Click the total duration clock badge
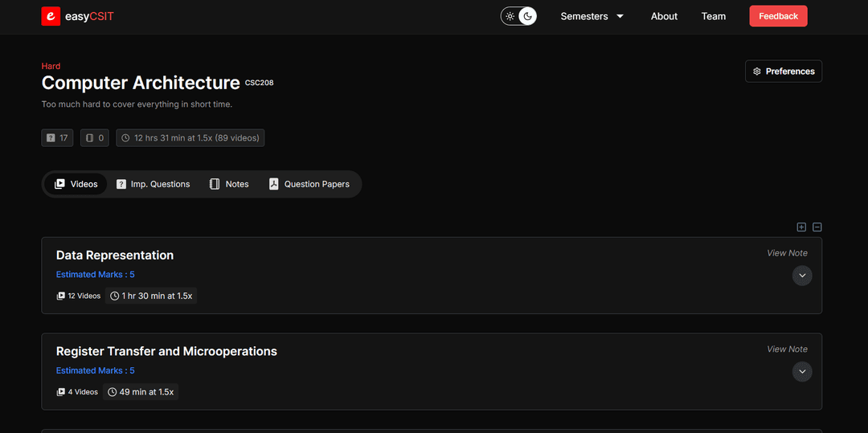868x433 pixels. pos(190,138)
